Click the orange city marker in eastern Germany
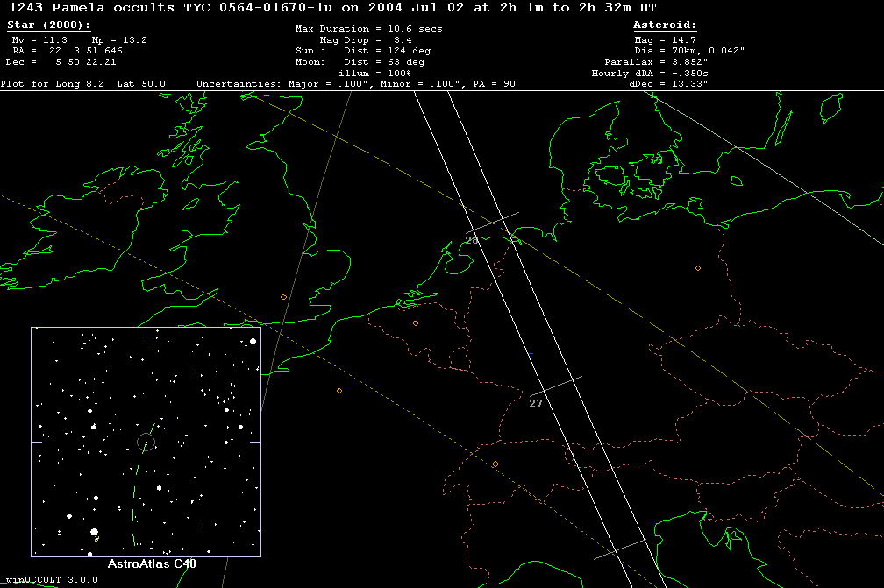Viewport: 884px width, 588px height. pos(698,268)
